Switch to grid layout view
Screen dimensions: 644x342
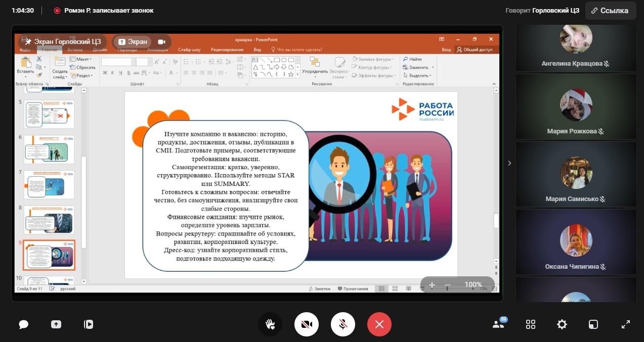click(531, 324)
